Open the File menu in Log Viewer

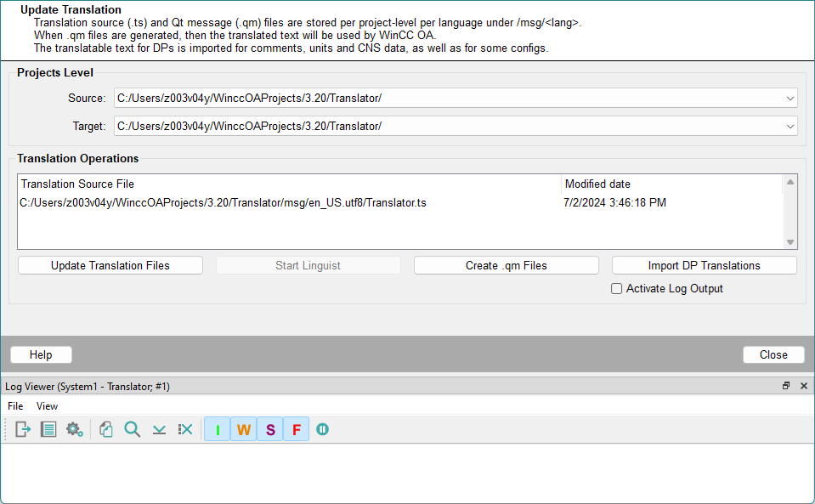pos(15,406)
